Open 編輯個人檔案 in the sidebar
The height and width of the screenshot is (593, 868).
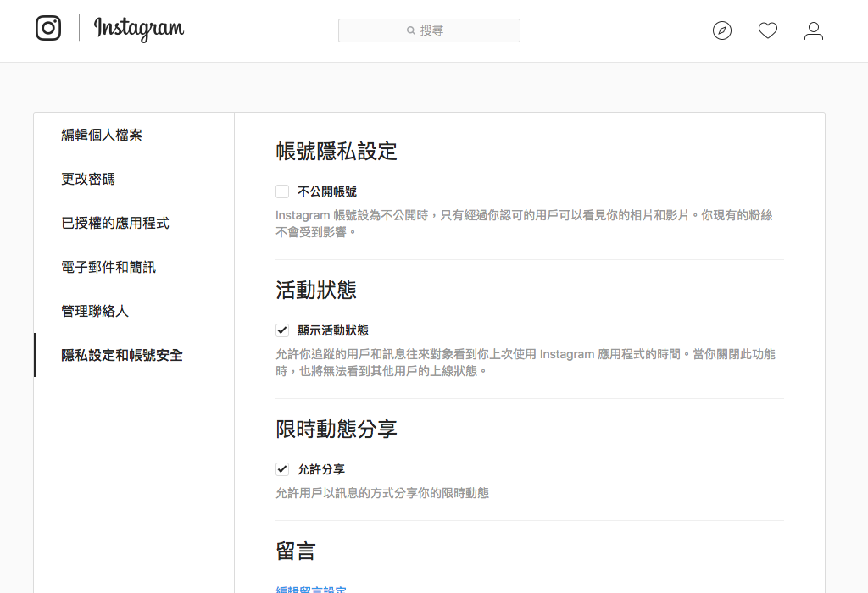[102, 135]
